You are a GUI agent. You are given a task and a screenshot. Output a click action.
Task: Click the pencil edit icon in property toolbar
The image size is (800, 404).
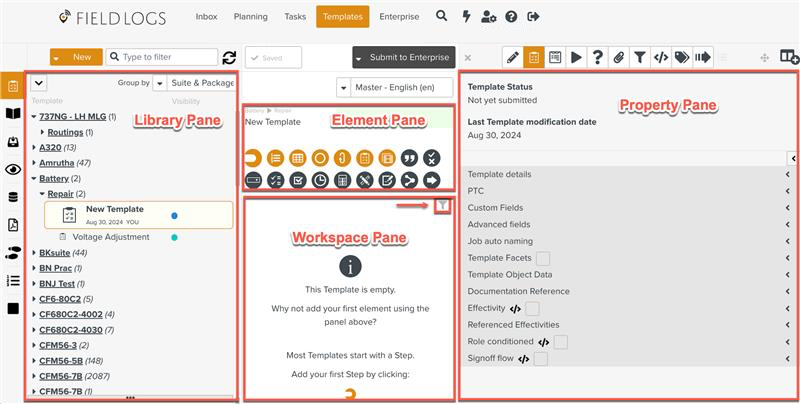click(x=512, y=58)
